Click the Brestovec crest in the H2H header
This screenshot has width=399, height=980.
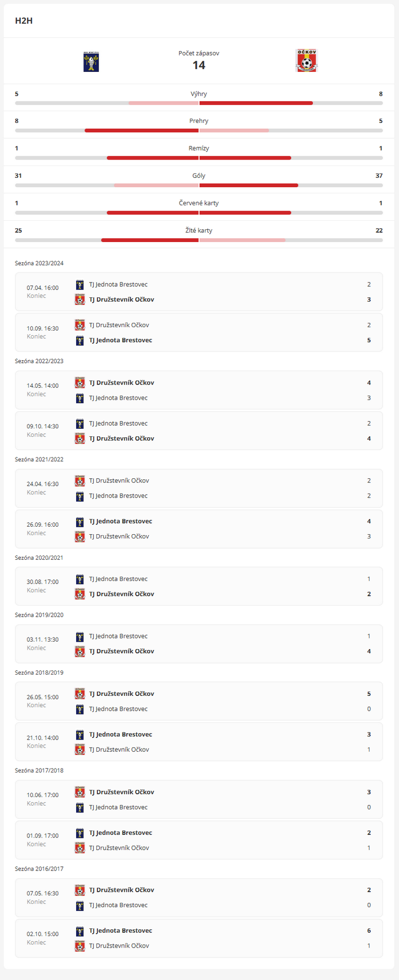click(92, 62)
